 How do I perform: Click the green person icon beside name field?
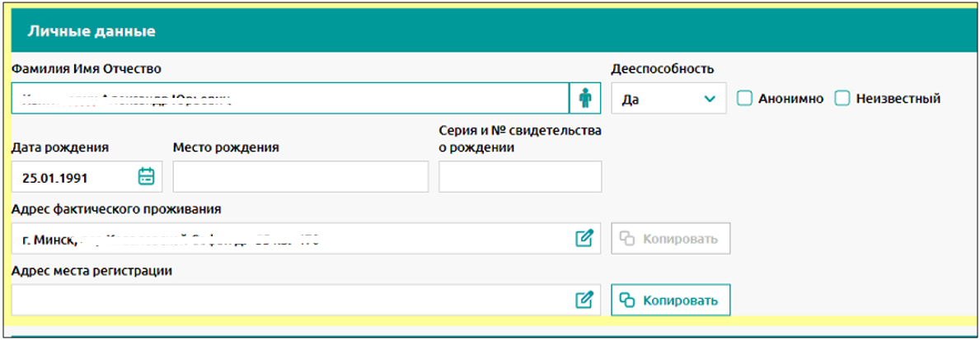pos(585,99)
